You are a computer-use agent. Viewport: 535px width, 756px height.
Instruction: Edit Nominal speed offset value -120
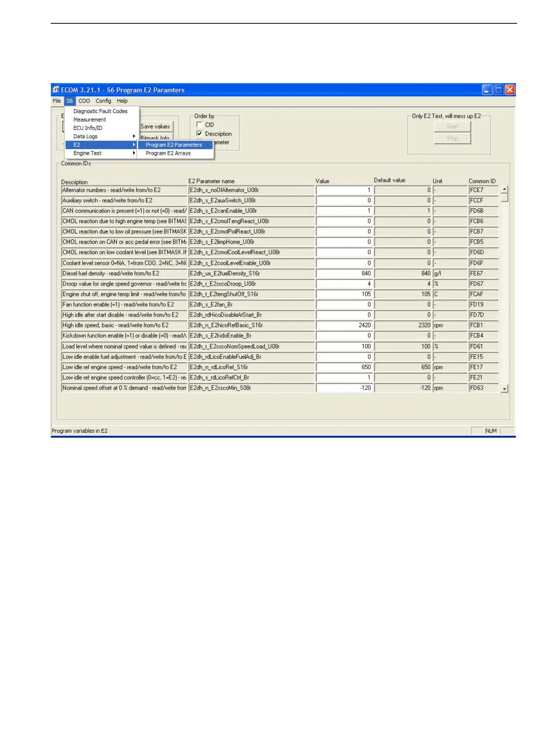pyautogui.click(x=345, y=388)
